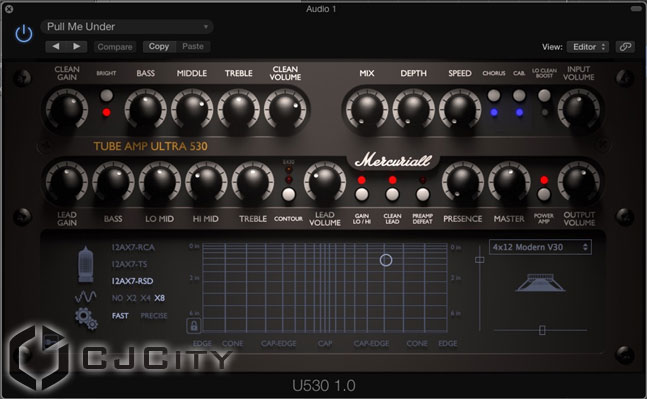Click the Lo Mid knob
Image resolution: width=647 pixels, height=399 pixels.
point(160,182)
